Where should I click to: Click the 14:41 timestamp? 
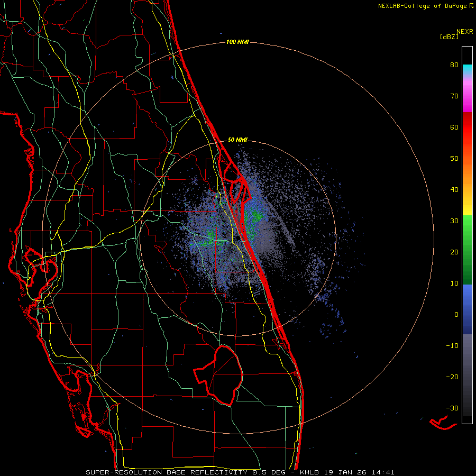[x=382, y=472]
